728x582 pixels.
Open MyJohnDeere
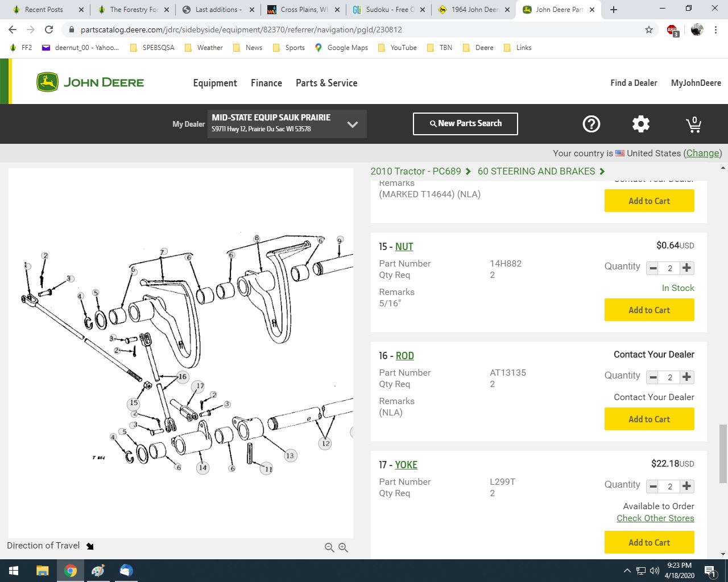696,83
